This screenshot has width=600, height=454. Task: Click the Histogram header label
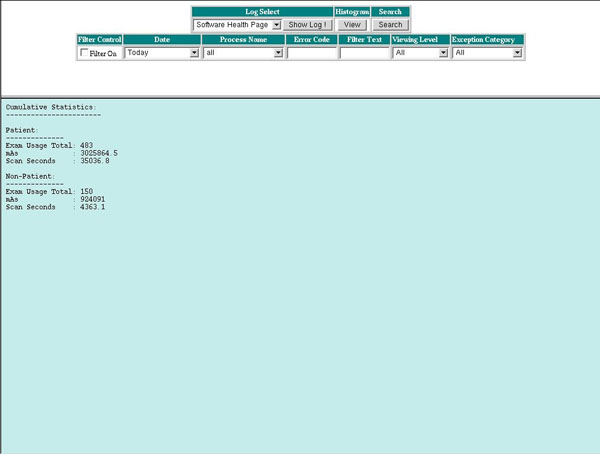click(x=352, y=12)
